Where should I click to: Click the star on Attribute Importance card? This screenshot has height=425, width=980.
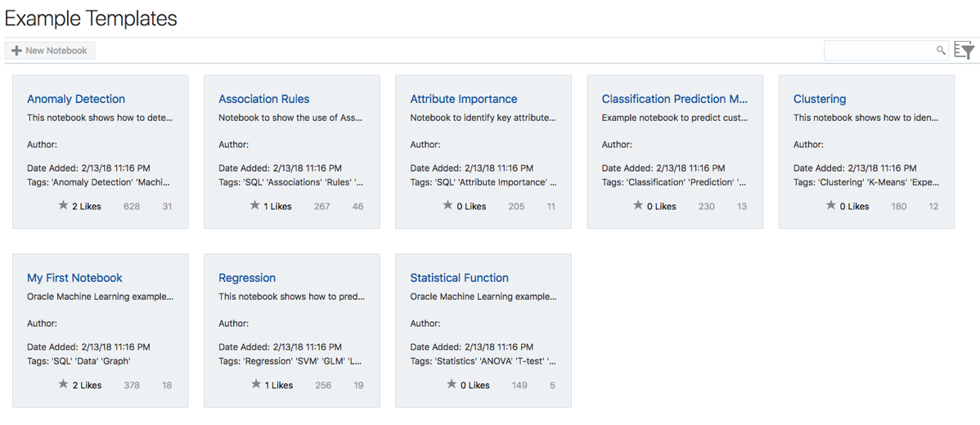(x=447, y=206)
